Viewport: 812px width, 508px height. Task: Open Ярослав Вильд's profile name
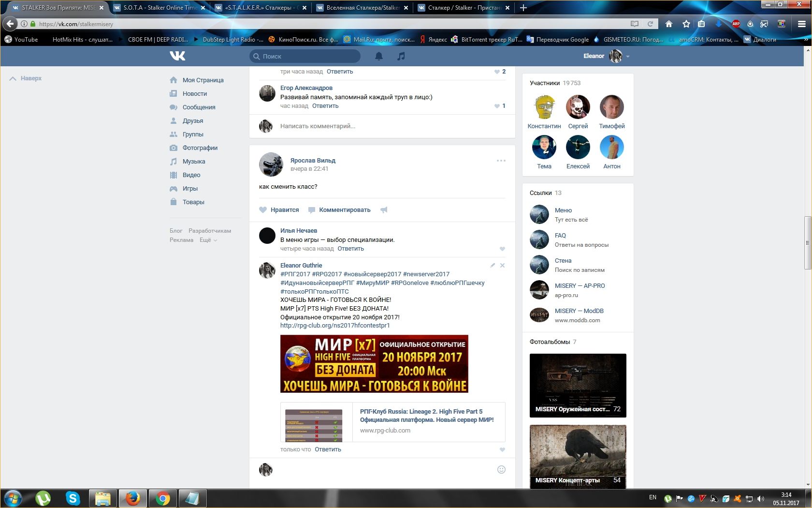tap(313, 161)
